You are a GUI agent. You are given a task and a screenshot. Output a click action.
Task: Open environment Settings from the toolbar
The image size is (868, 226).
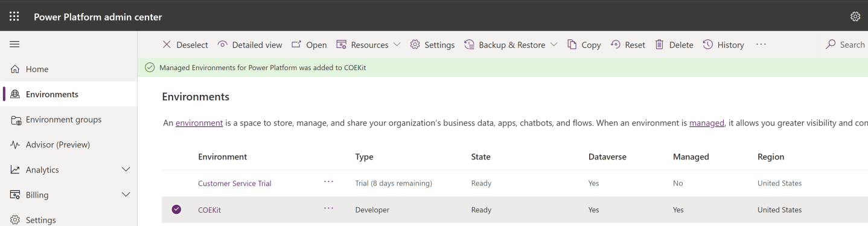click(432, 45)
